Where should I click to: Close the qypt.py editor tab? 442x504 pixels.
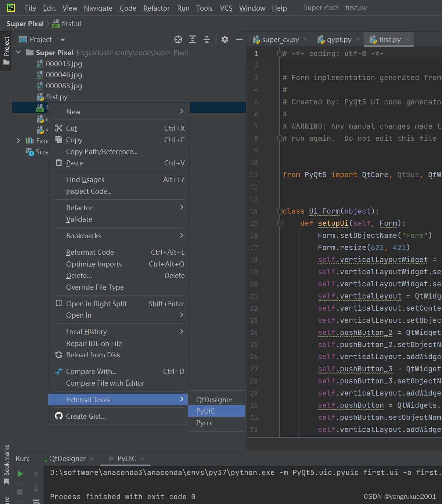click(358, 39)
